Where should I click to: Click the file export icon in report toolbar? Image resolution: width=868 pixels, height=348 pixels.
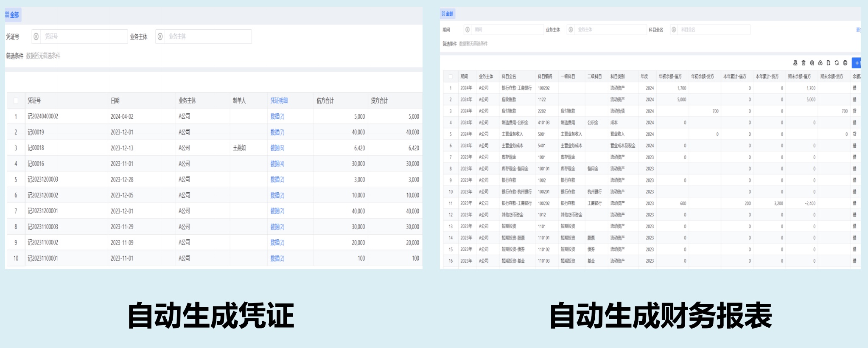828,63
